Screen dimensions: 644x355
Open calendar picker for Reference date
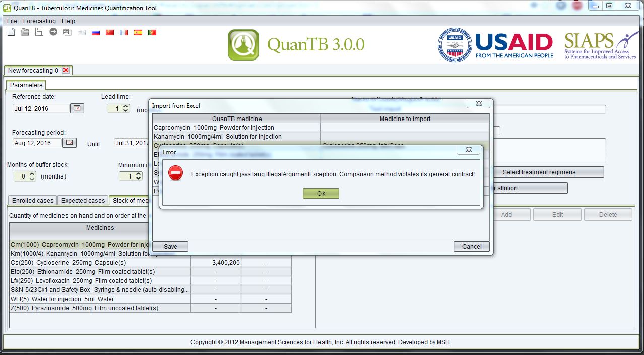[77, 108]
